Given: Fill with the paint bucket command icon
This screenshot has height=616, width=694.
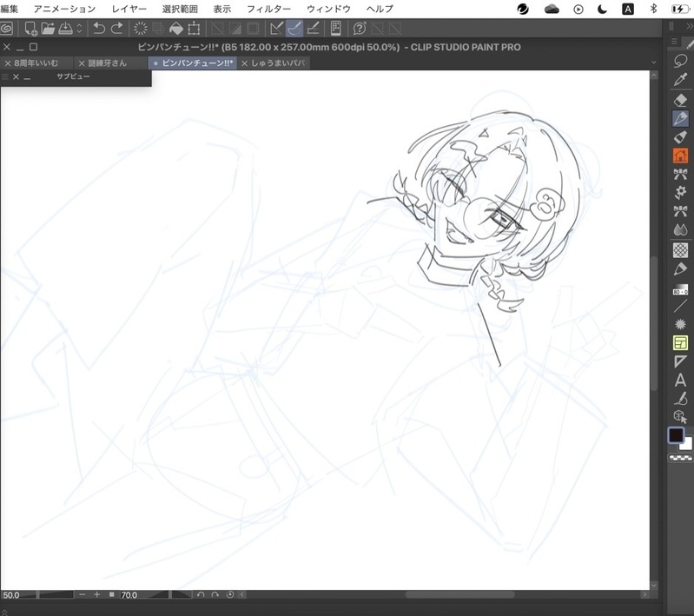Looking at the screenshot, I should (x=176, y=29).
